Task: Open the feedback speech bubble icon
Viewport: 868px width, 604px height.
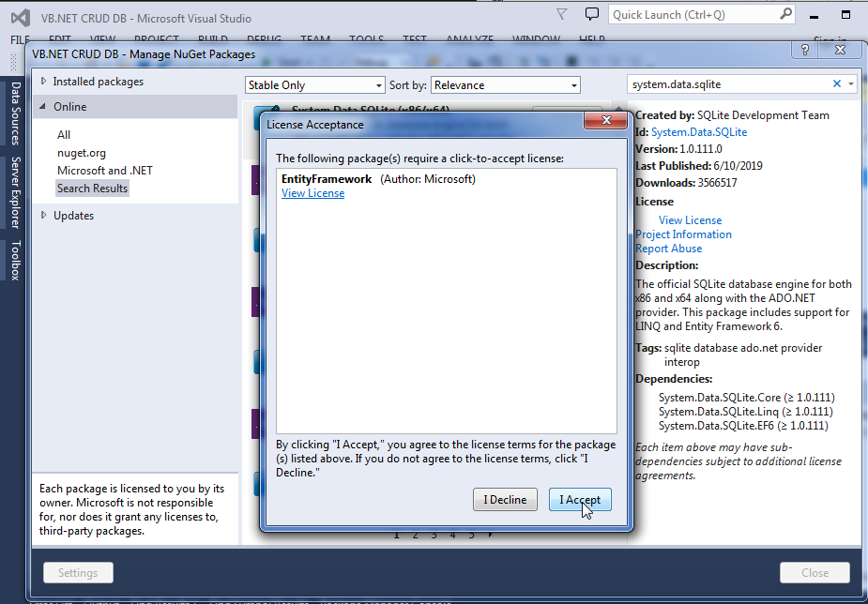Action: click(592, 14)
